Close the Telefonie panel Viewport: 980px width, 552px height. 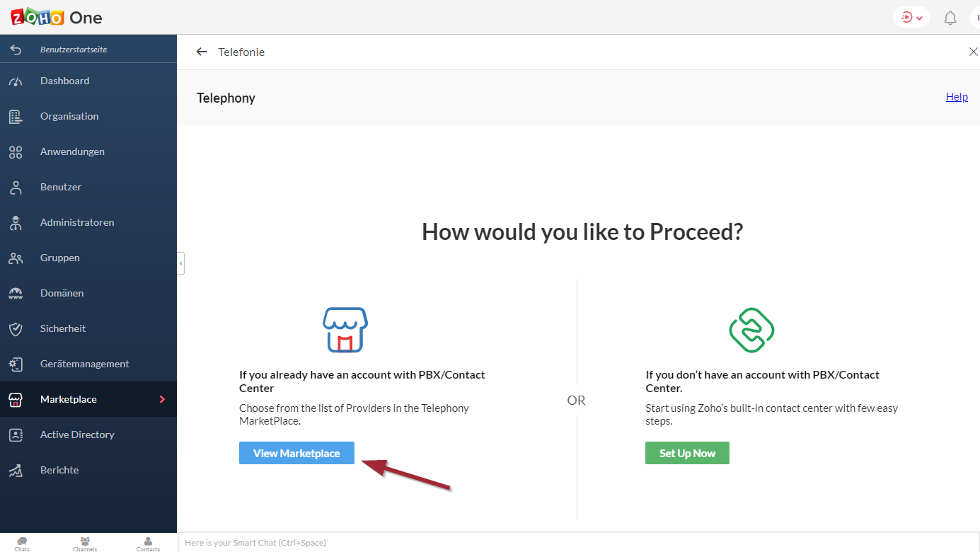point(974,52)
